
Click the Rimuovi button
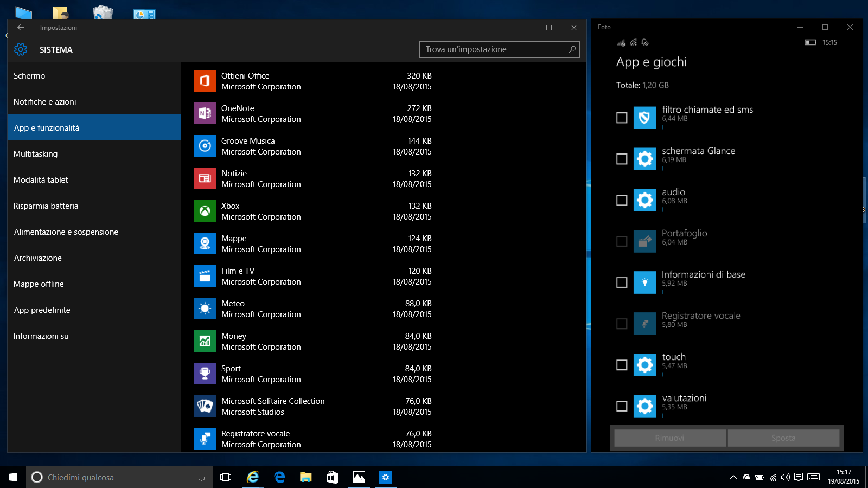669,438
